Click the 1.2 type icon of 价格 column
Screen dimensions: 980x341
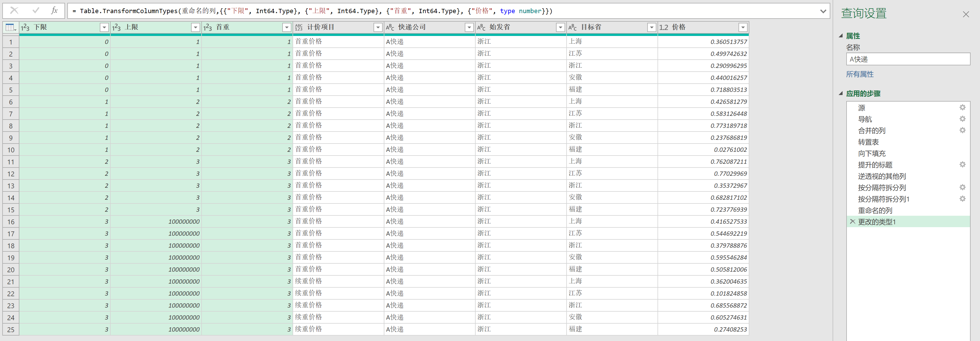[x=664, y=27]
